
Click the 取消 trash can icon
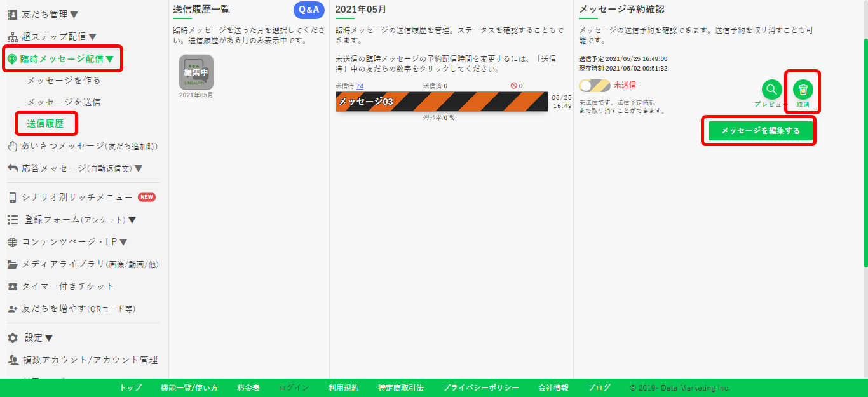(803, 89)
